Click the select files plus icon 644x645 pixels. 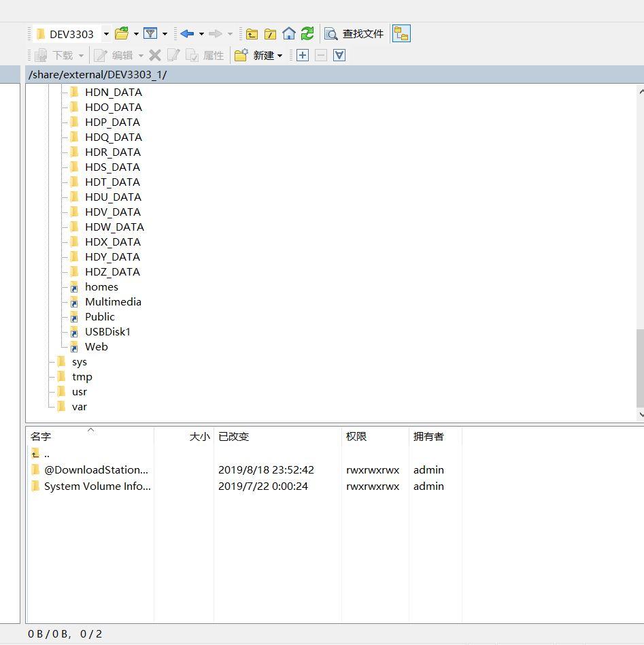tap(303, 55)
